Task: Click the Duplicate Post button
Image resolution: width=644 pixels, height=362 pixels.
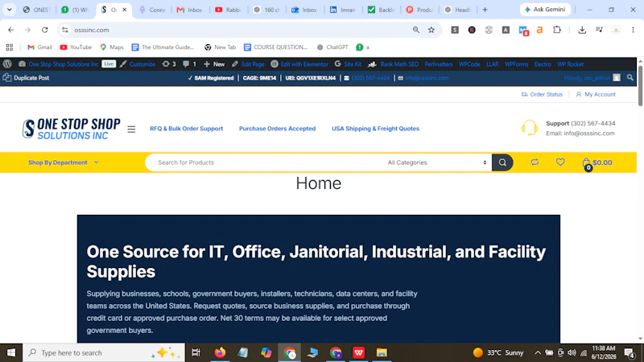Action: tap(26, 77)
